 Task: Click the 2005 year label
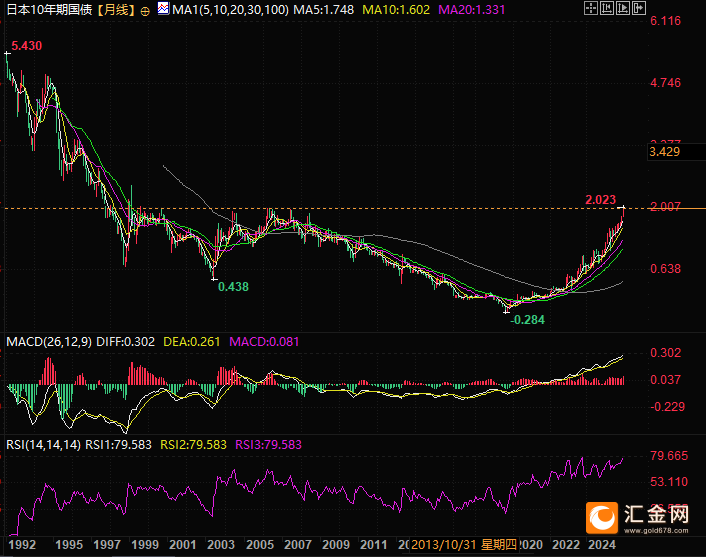coord(260,545)
